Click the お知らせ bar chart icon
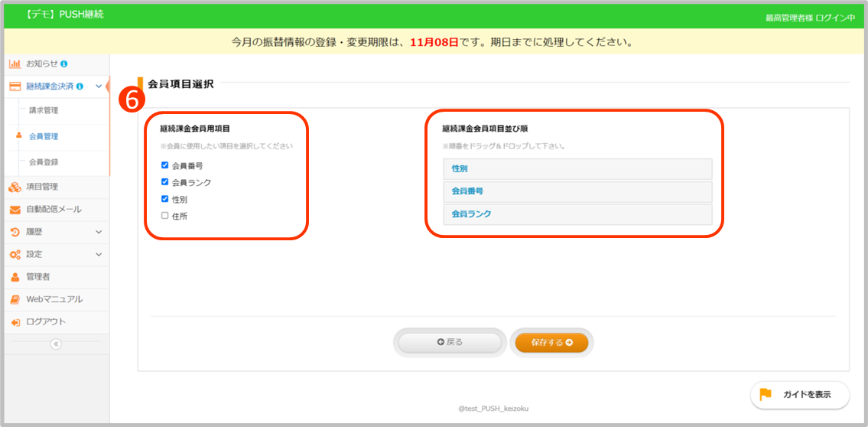 point(15,64)
